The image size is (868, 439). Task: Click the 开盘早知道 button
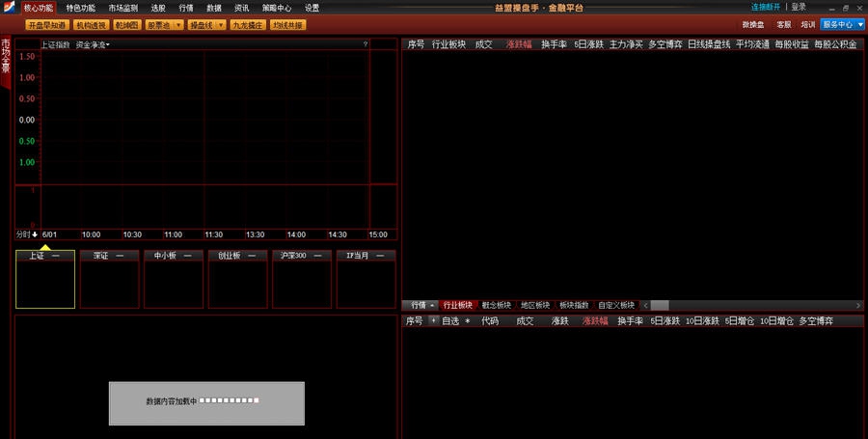point(47,25)
